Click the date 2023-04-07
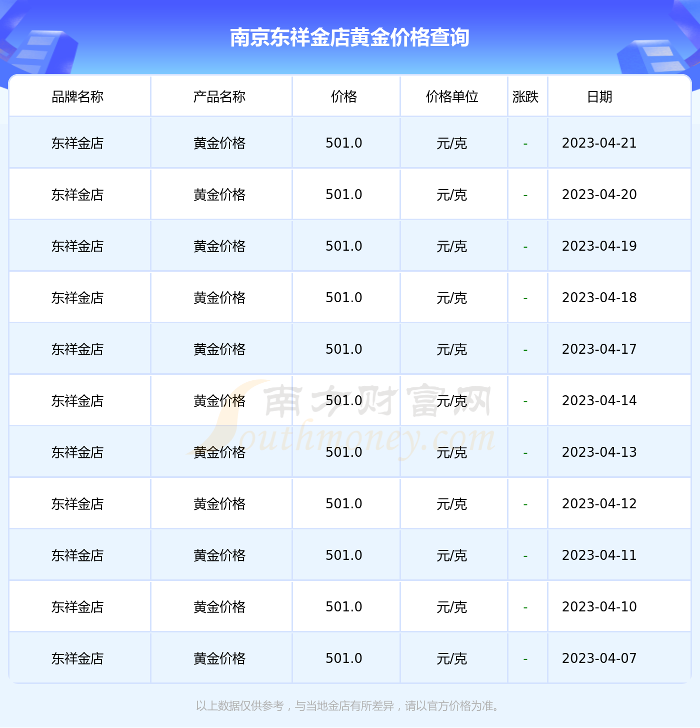 599,658
